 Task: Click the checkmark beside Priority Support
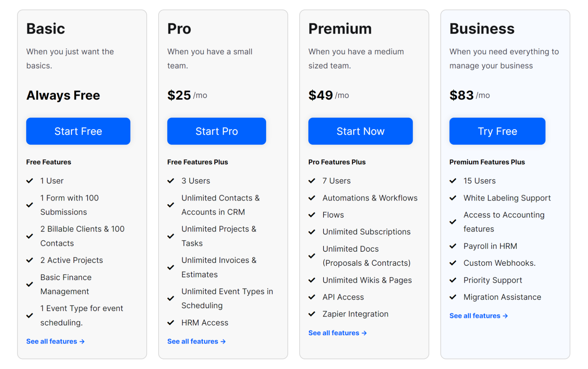point(453,280)
